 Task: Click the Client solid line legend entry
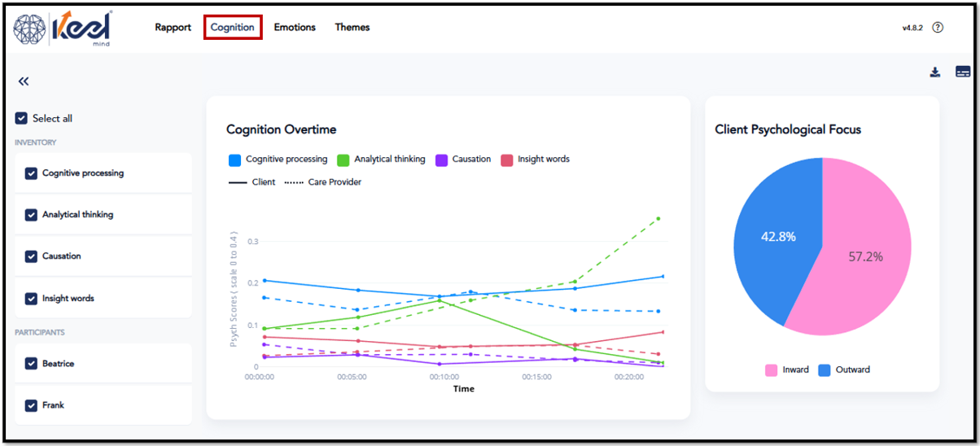tap(252, 182)
